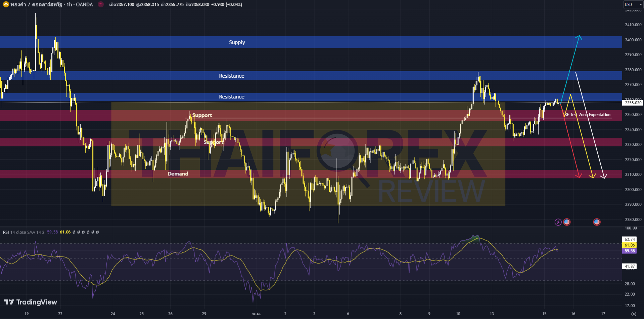Screen dimensions: 644x319
Task: Click the yellow 61.06 RSI axis label
Action: pos(630,245)
